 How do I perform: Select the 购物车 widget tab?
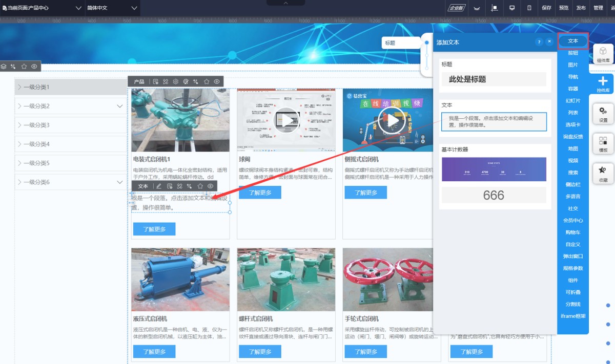[573, 232]
